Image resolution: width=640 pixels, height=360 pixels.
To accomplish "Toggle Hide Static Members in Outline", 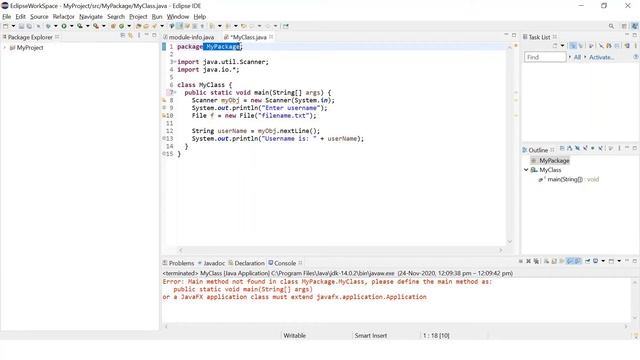I will pos(585,149).
